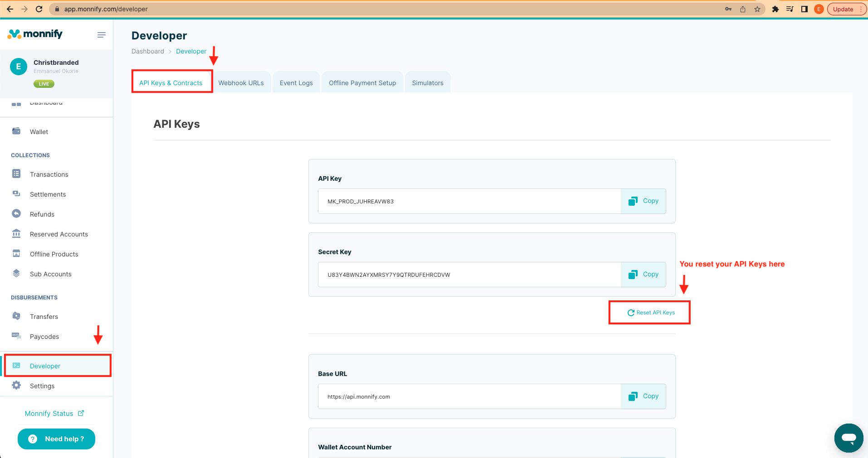Screen dimensions: 868x458
Task: Click the Dashboard breadcrumb link
Action: tap(148, 51)
